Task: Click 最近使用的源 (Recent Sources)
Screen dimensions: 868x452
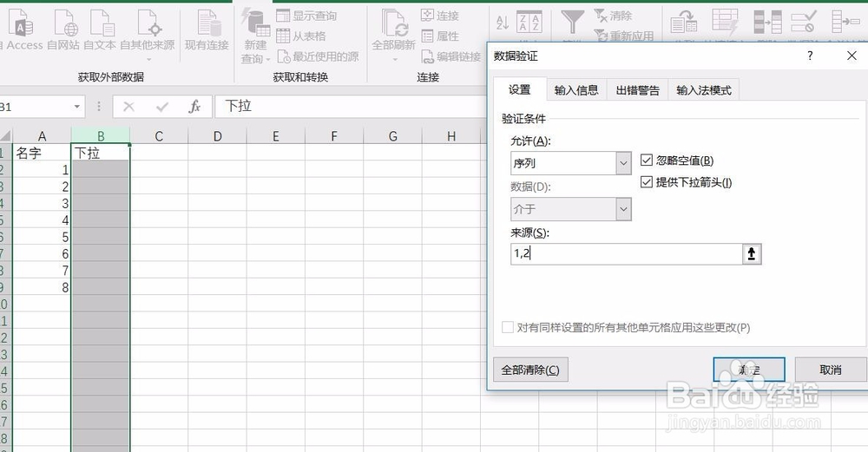Action: [x=319, y=56]
